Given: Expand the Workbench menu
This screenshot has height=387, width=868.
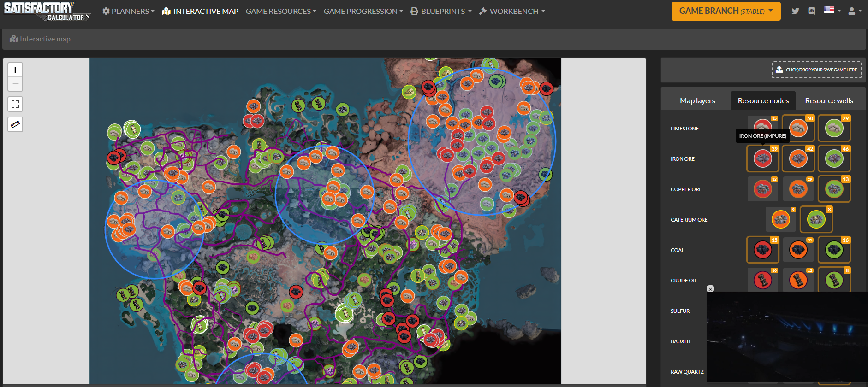Looking at the screenshot, I should click(x=512, y=11).
